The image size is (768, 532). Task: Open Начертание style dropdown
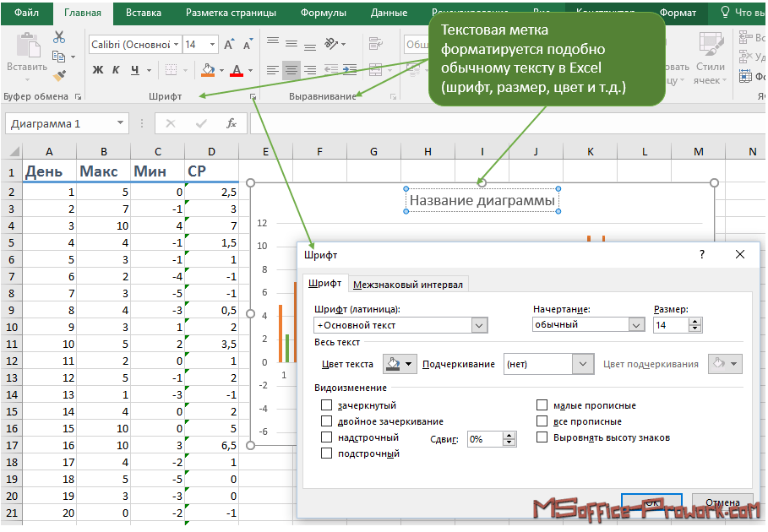tap(635, 325)
